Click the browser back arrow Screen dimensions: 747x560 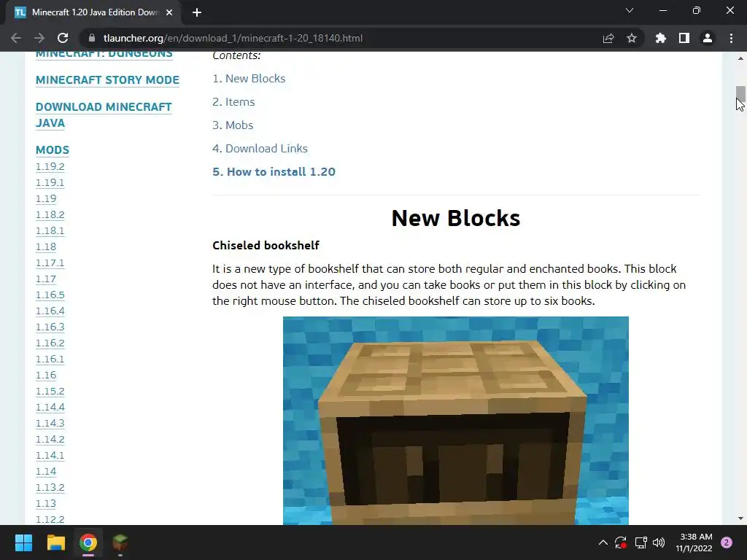click(x=16, y=38)
